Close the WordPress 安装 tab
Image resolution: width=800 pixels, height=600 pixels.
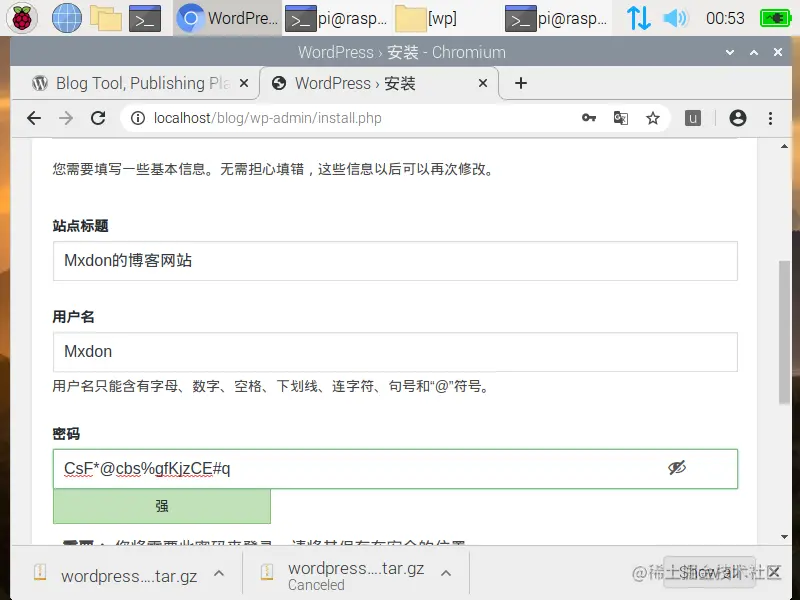pyautogui.click(x=483, y=83)
